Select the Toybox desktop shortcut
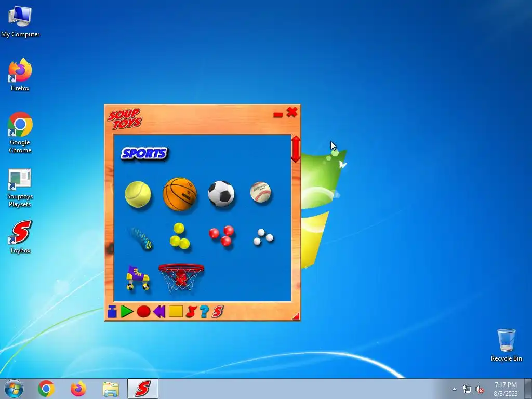Screen dimensions: 532x399 [20, 237]
